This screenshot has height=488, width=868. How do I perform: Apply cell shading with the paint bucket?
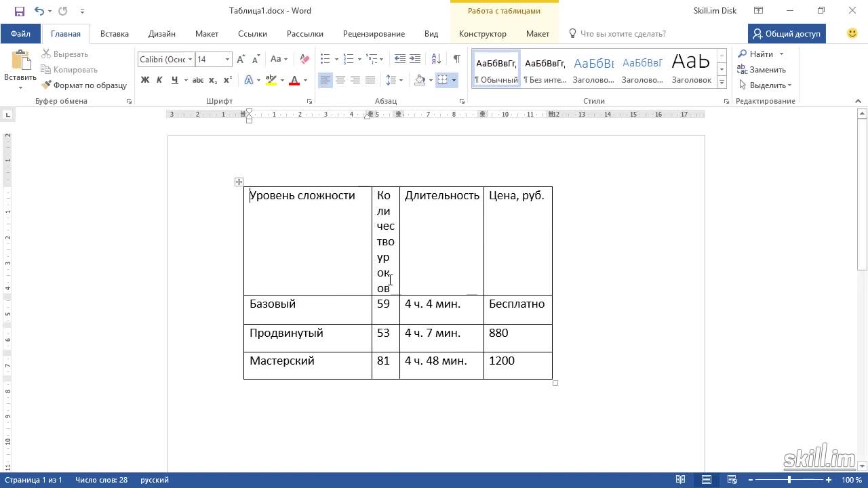coord(420,80)
